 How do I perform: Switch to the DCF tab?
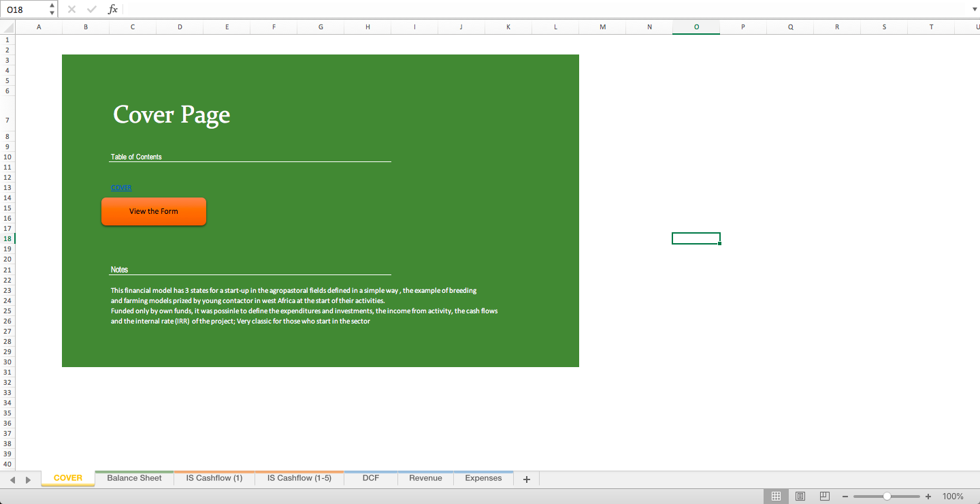(x=371, y=478)
